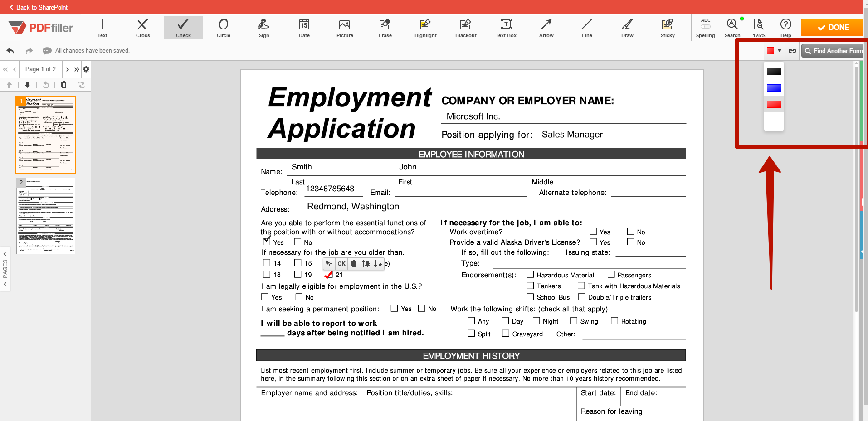Expand the color picker dropdown arrow

coord(780,51)
